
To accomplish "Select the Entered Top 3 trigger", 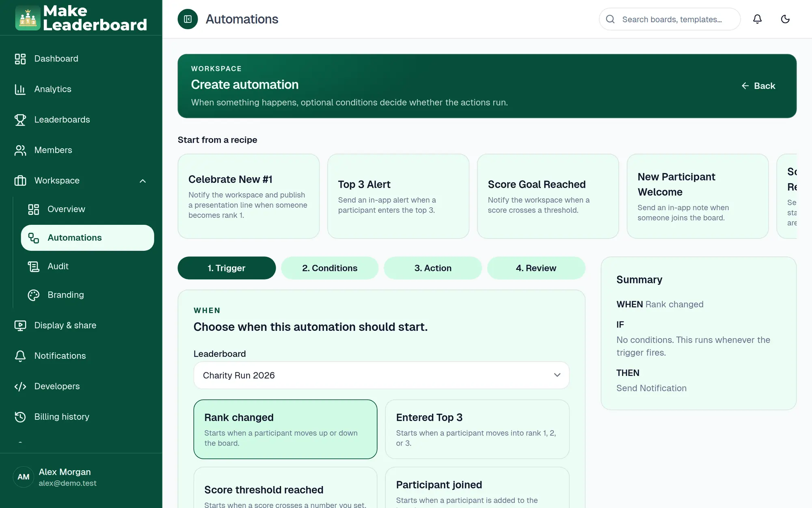I will coord(477,429).
